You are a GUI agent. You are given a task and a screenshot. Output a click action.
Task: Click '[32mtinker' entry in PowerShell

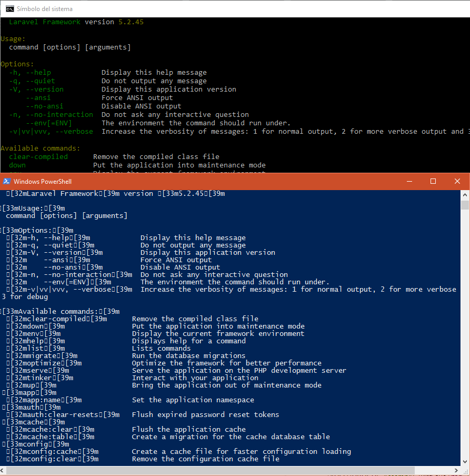(40, 378)
